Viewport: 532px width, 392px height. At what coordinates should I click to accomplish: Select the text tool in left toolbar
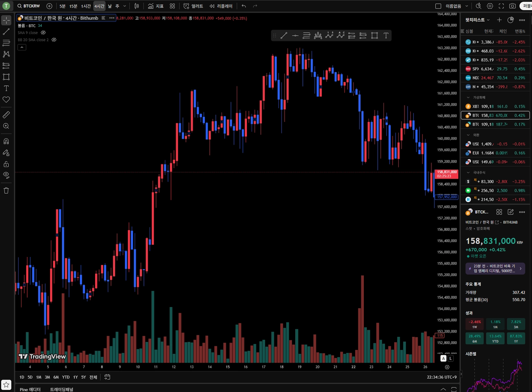6,88
